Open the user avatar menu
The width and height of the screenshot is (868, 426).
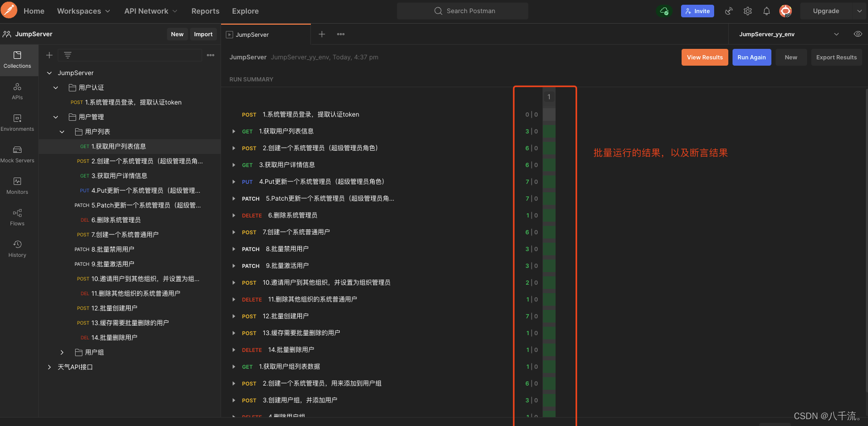click(x=786, y=11)
